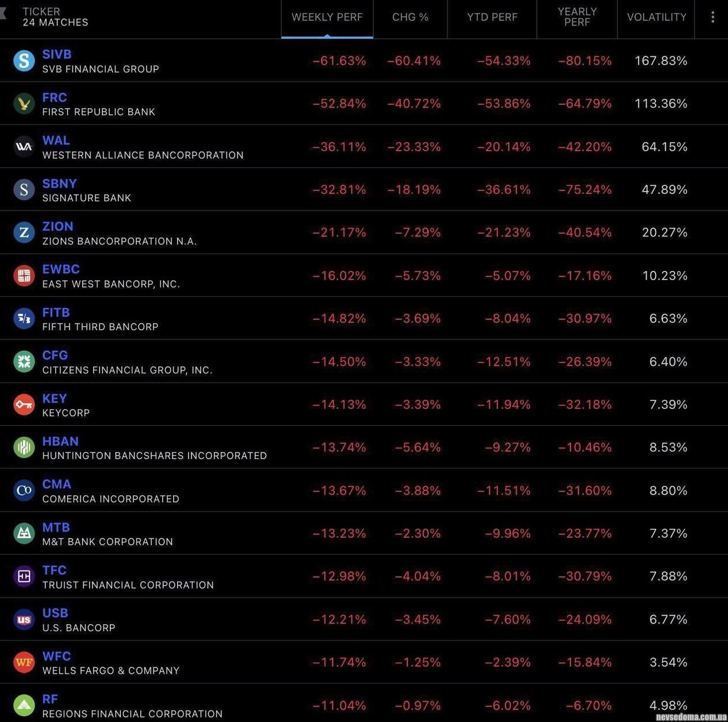Open the SBNY ticker link
Screen dimensions: 728x722
pos(59,184)
